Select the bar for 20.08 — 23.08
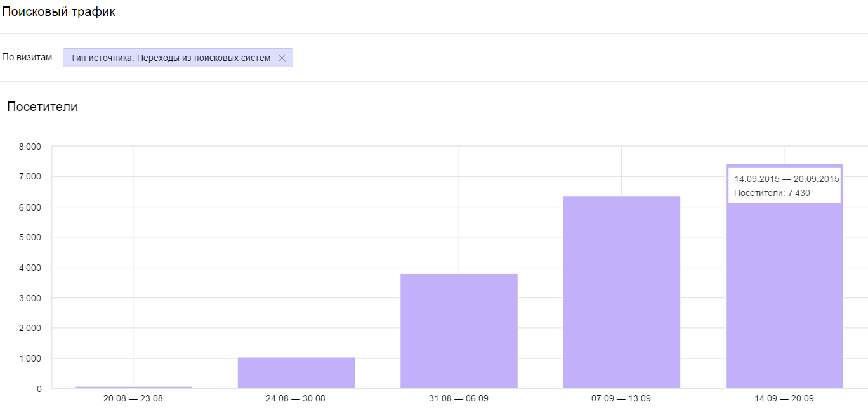Image resolution: width=868 pixels, height=411 pixels. click(133, 387)
